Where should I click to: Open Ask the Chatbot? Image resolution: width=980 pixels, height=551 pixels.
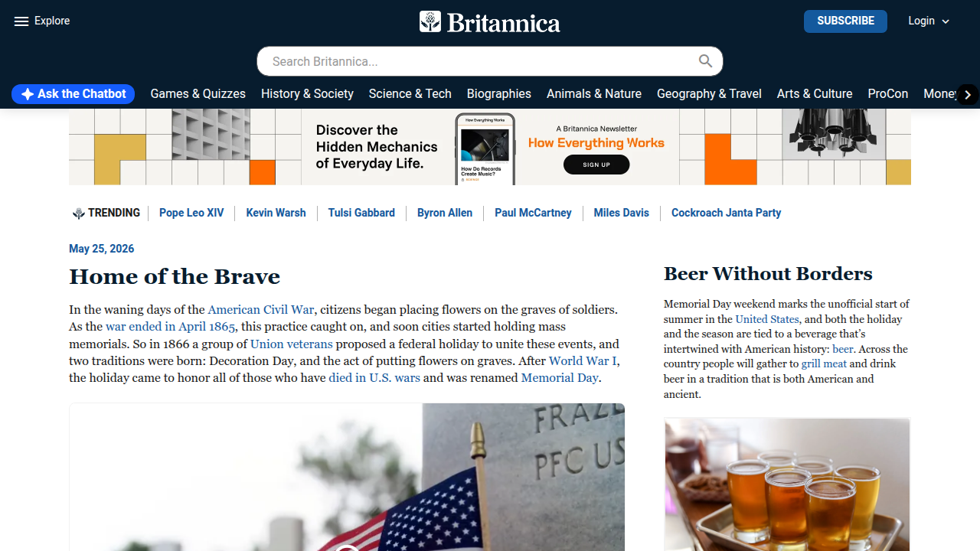(x=73, y=94)
